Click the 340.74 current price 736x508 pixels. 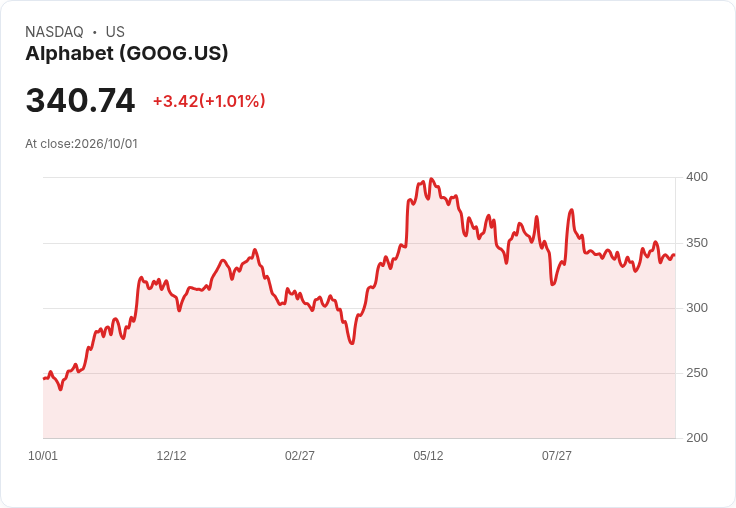80,100
